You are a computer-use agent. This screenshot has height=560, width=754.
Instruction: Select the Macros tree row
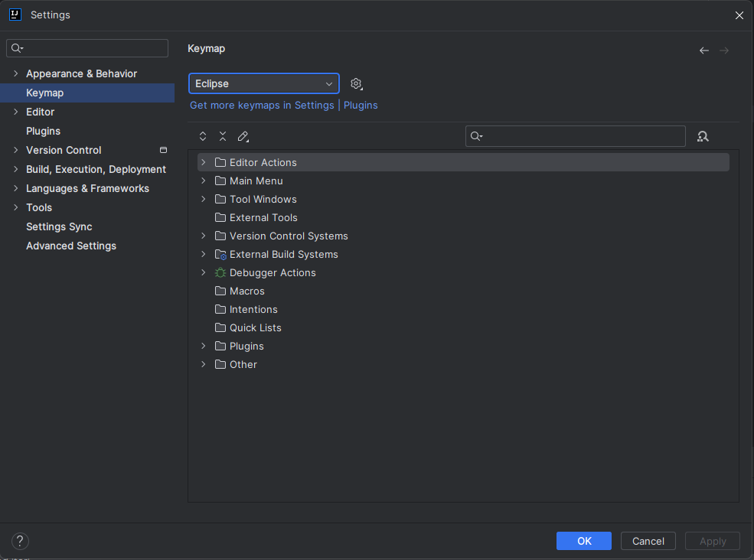[x=464, y=291]
